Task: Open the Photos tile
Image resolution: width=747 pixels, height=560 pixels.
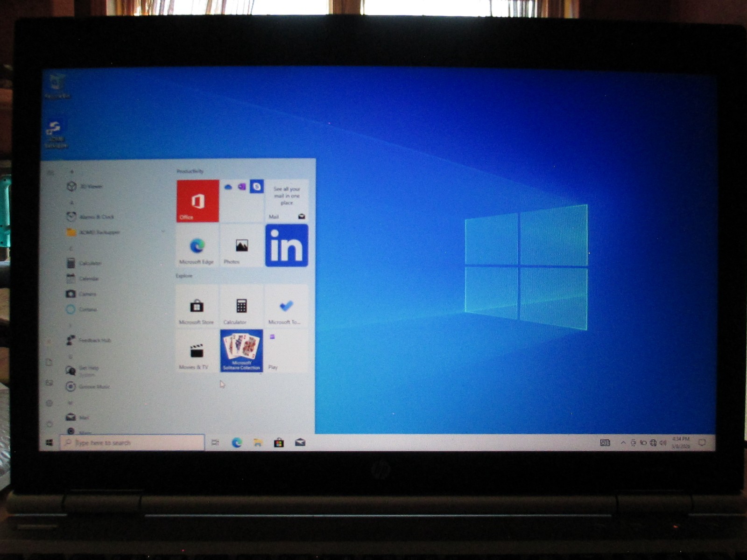Action: pyautogui.click(x=241, y=246)
